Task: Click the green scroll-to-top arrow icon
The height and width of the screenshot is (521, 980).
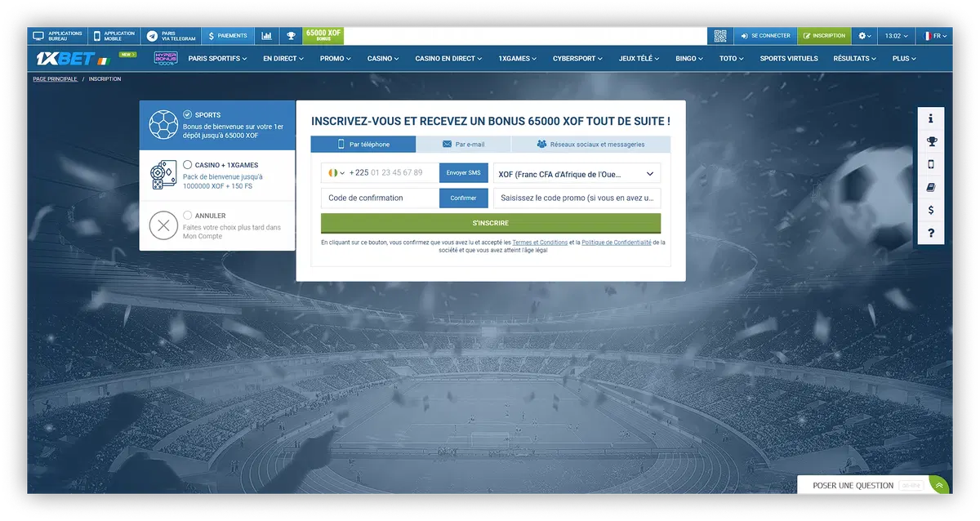Action: point(939,485)
